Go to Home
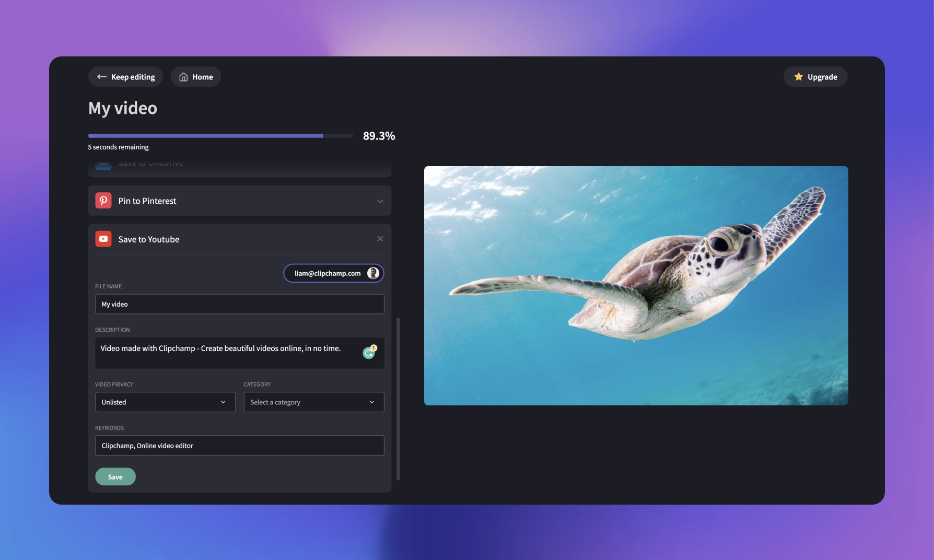Image resolution: width=934 pixels, height=560 pixels. pos(196,77)
